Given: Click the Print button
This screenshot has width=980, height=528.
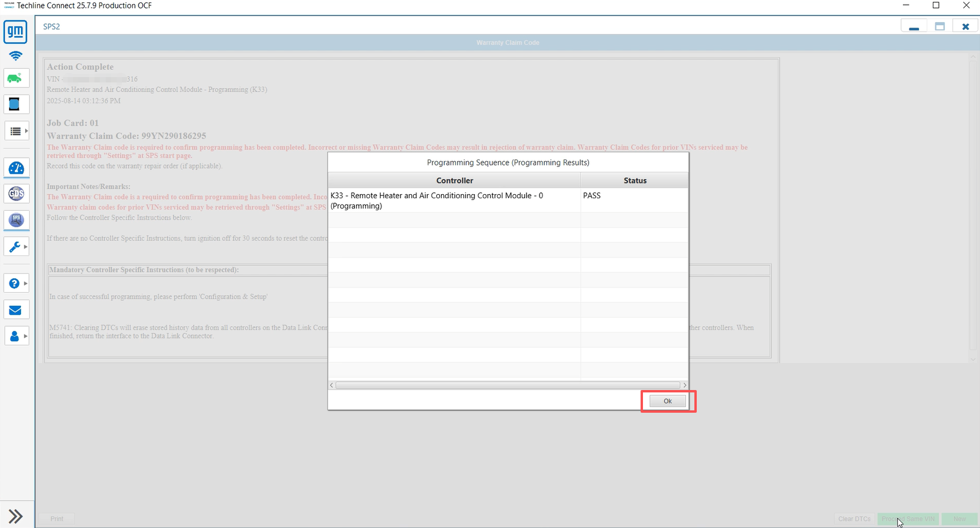Looking at the screenshot, I should click(x=57, y=519).
